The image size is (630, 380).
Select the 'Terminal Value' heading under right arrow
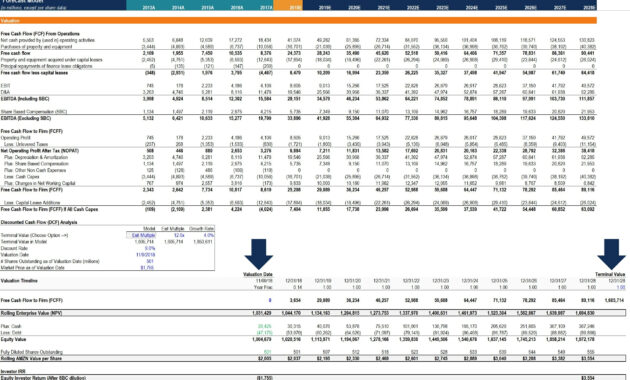pyautogui.click(x=610, y=274)
